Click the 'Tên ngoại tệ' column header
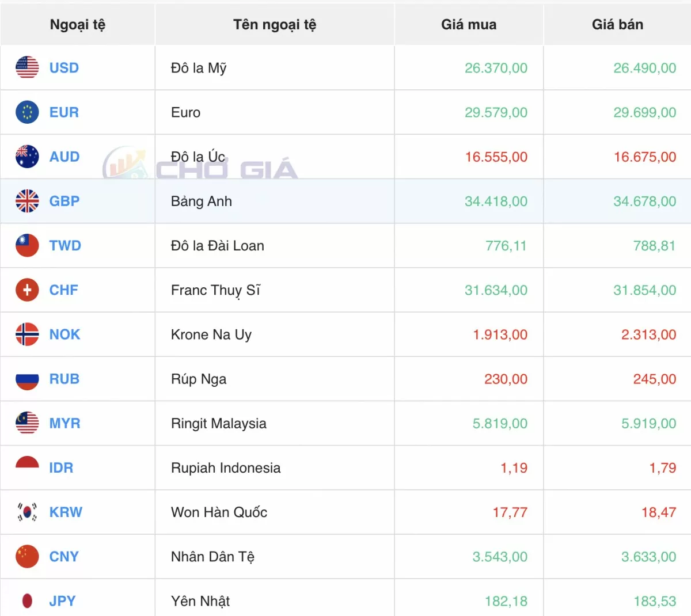Viewport: 691px width, 616px height. pos(275,25)
